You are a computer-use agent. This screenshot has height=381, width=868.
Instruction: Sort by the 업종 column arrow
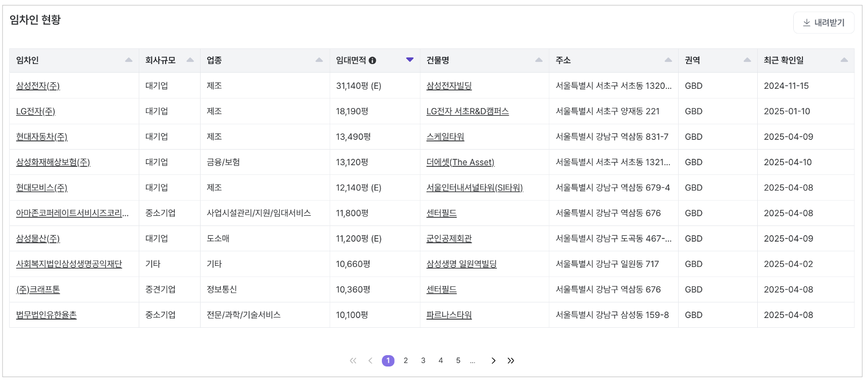(x=319, y=60)
